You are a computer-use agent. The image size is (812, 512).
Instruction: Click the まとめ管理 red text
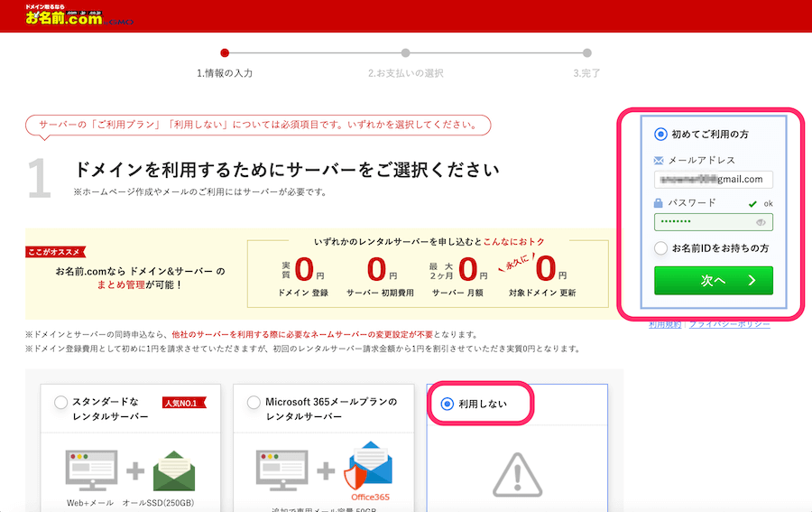coord(121,284)
